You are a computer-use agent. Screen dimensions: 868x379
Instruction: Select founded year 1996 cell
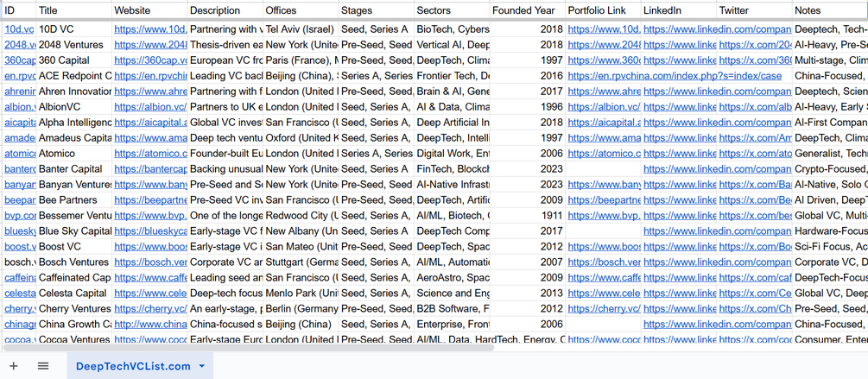pos(528,107)
